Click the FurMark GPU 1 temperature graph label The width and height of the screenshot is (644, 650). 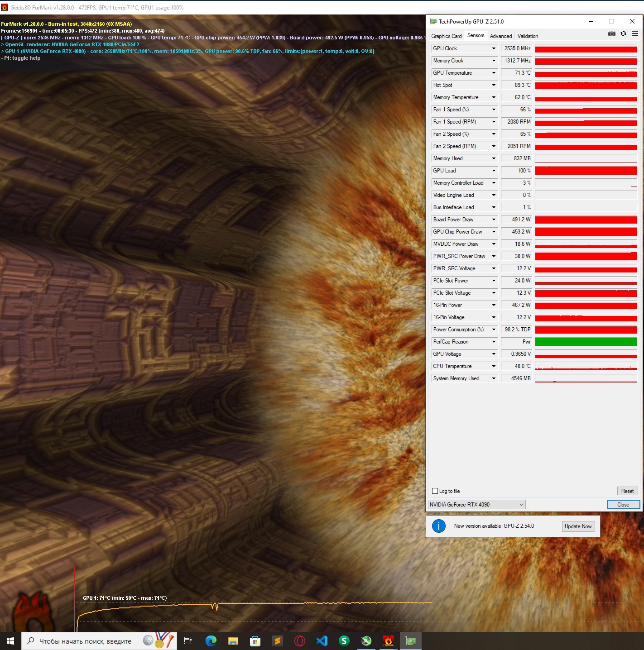coord(125,598)
